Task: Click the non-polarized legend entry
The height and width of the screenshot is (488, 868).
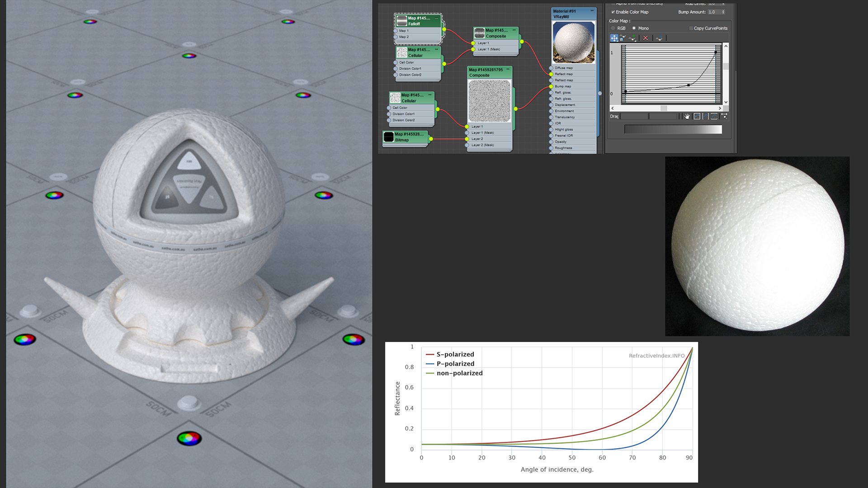Action: pyautogui.click(x=454, y=373)
